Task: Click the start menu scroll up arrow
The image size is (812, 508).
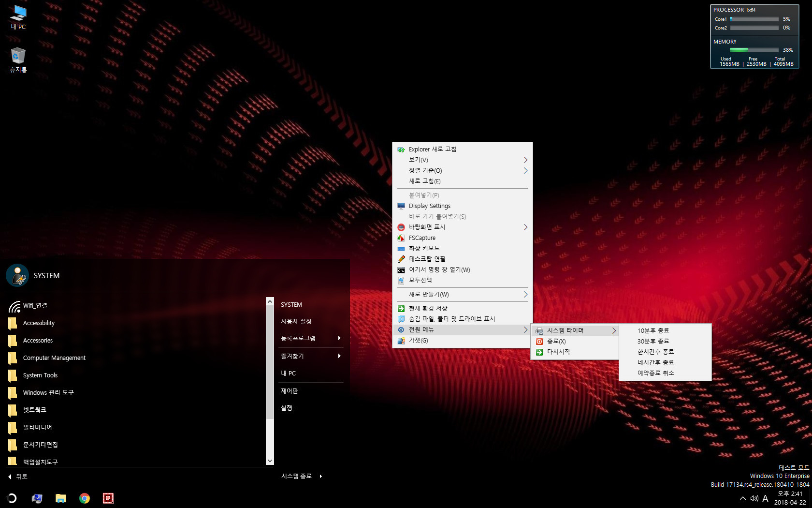Action: 270,301
